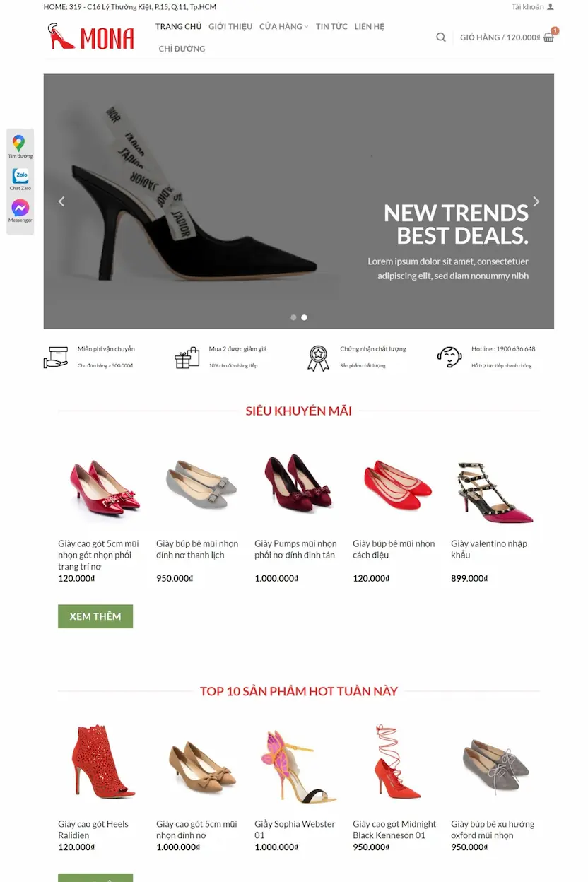This screenshot has width=588, height=882.
Task: Click the Tài khoản user icon
Action: pos(551,7)
